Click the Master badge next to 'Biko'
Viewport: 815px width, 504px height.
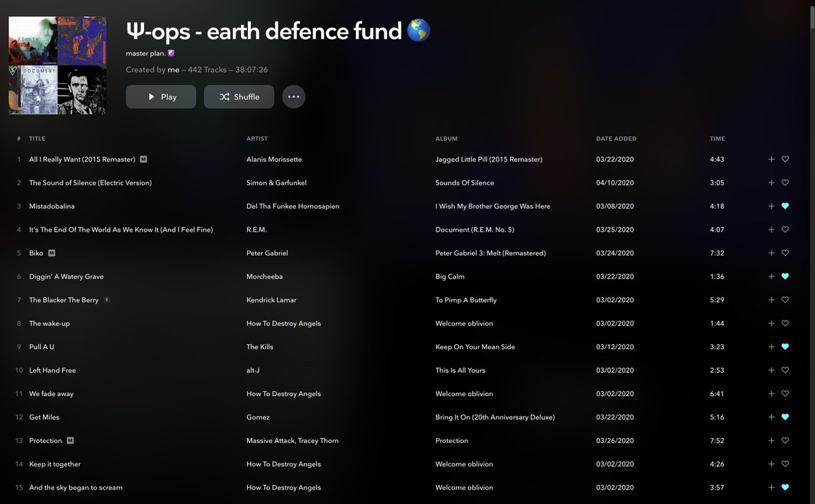coord(52,253)
